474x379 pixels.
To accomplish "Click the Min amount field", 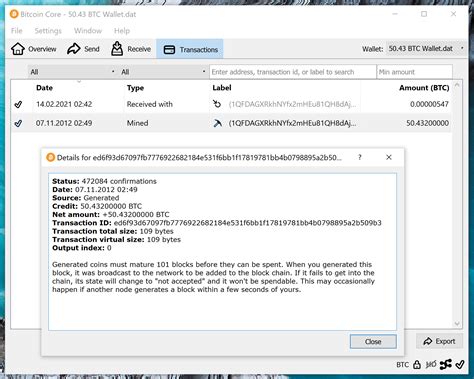I will click(414, 72).
